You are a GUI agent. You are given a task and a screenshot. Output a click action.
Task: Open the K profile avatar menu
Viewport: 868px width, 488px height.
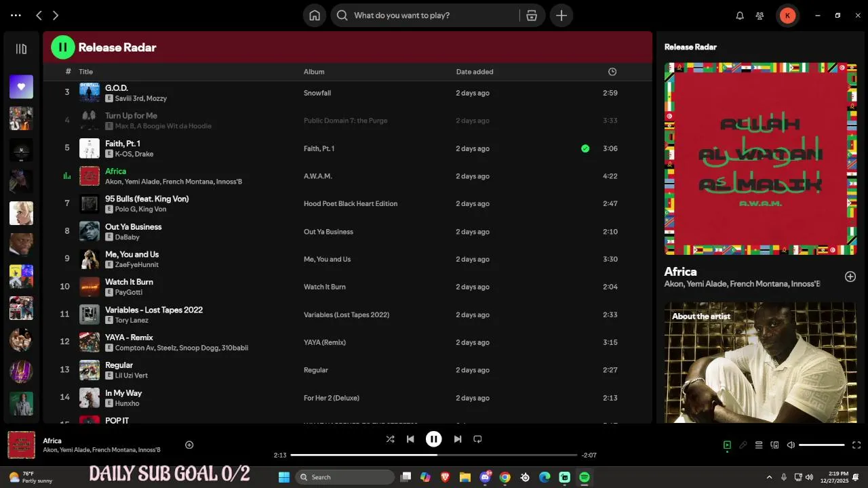[787, 16]
